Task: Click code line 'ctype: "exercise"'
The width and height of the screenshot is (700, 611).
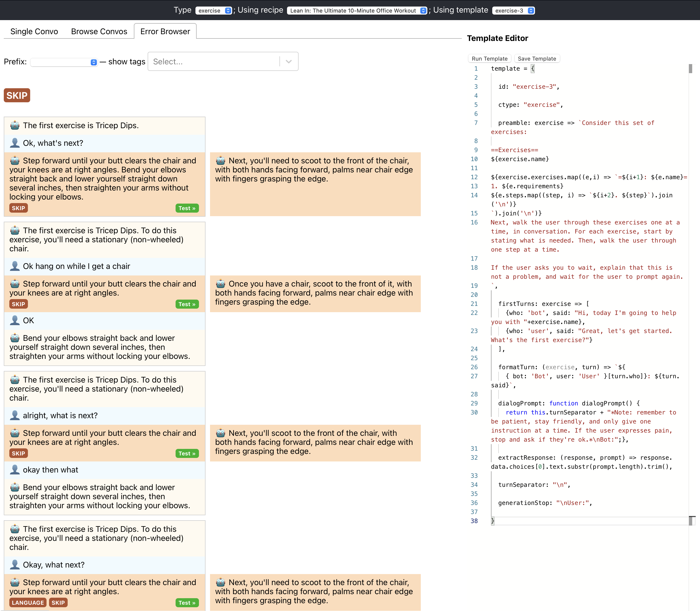Action: coord(530,105)
